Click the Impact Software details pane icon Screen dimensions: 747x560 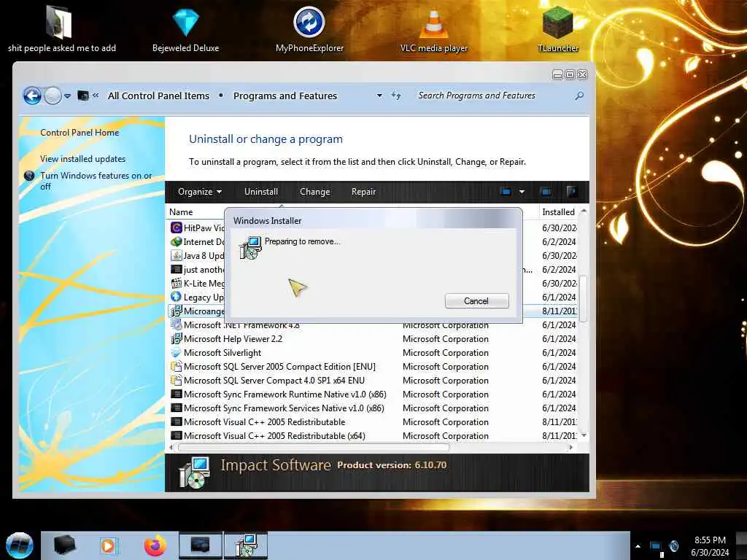(x=194, y=472)
